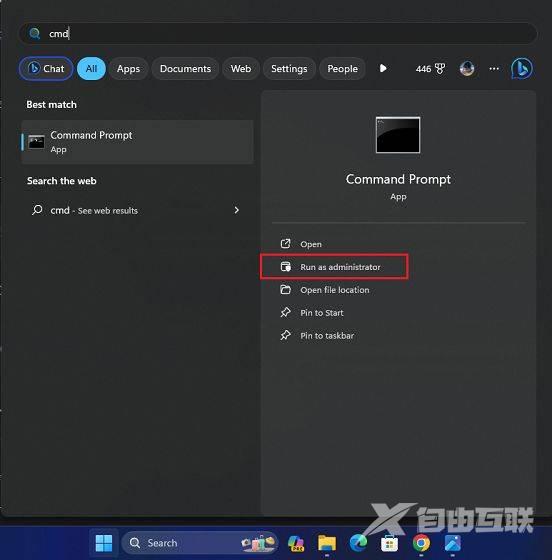
Task: Click the taskbar search highlight picture
Action: (x=259, y=543)
